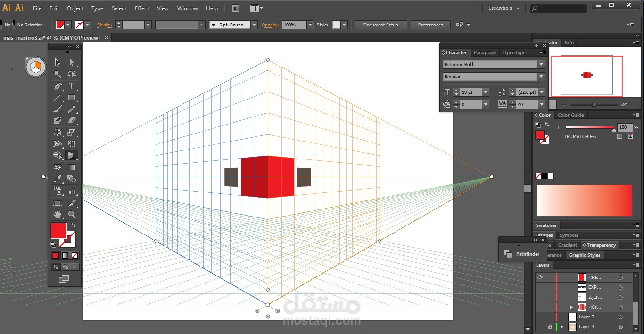Select the Lasso tool
The width and height of the screenshot is (644, 334).
[72, 74]
